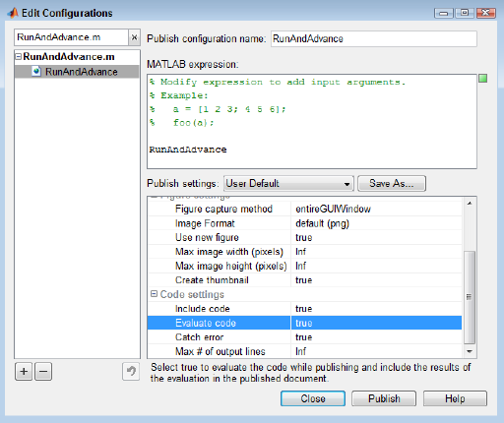Collapse the RunAndAdvance.m tree node

pos(19,57)
